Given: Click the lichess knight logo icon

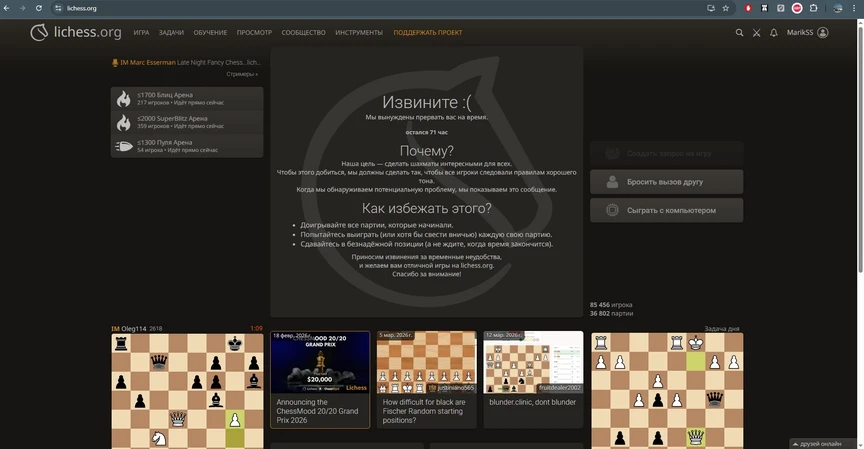Looking at the screenshot, I should pyautogui.click(x=38, y=33).
